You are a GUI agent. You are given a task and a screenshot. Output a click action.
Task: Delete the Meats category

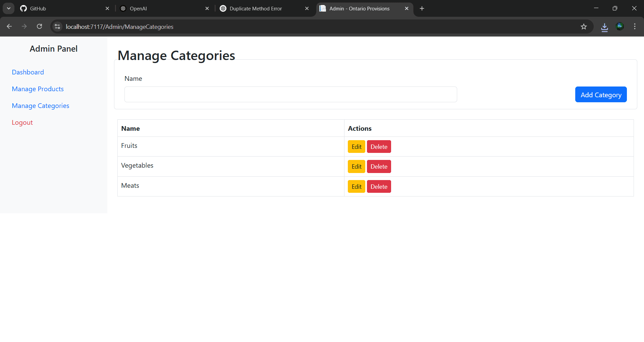tap(379, 187)
